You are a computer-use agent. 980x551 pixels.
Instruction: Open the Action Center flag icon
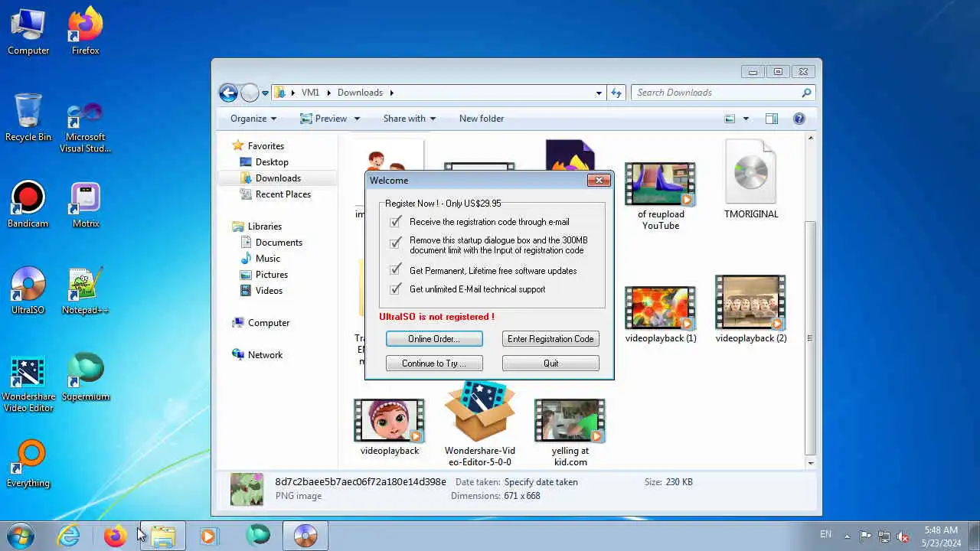tap(865, 536)
